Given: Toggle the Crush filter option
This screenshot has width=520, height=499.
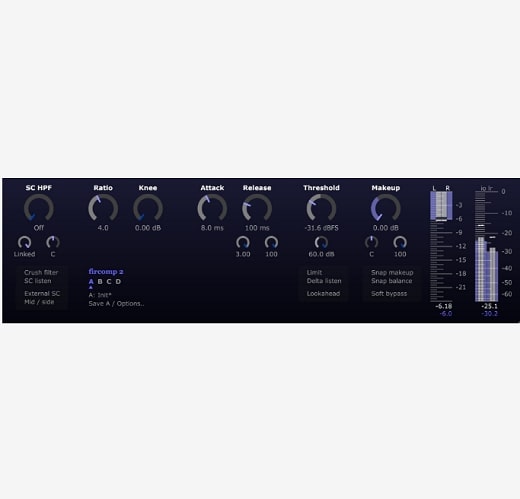Looking at the screenshot, I should coord(41,272).
